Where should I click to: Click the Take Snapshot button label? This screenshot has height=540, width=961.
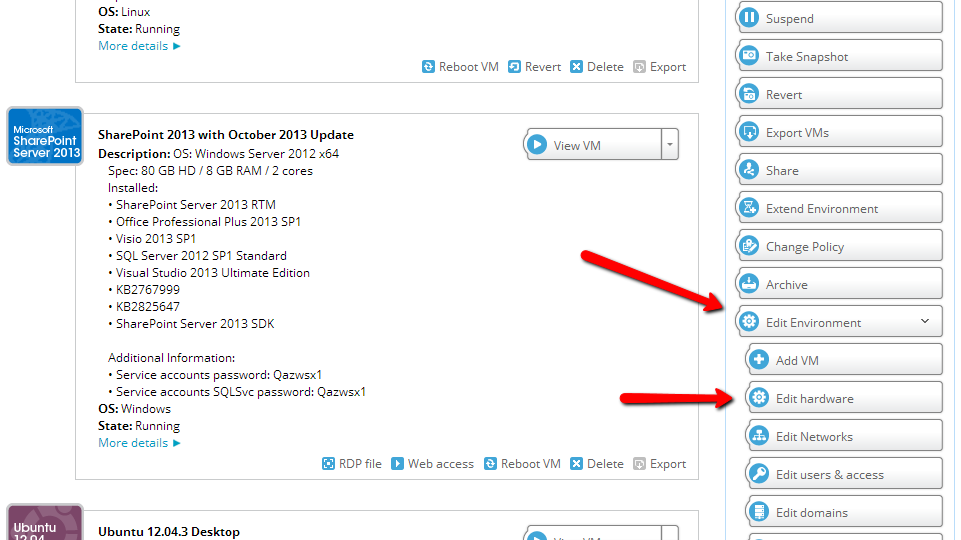point(807,57)
